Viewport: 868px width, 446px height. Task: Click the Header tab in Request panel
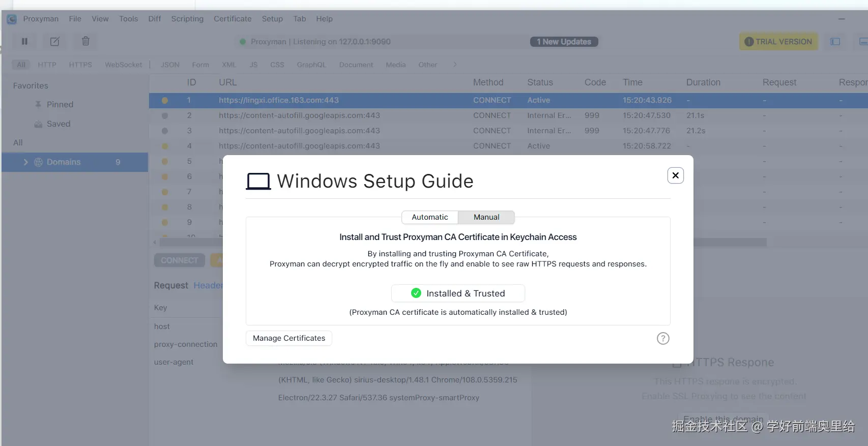(208, 285)
